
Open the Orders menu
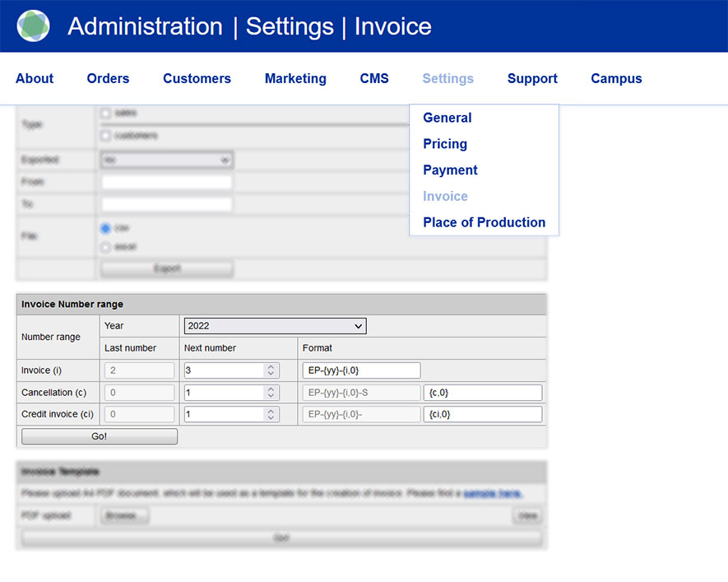tap(108, 79)
